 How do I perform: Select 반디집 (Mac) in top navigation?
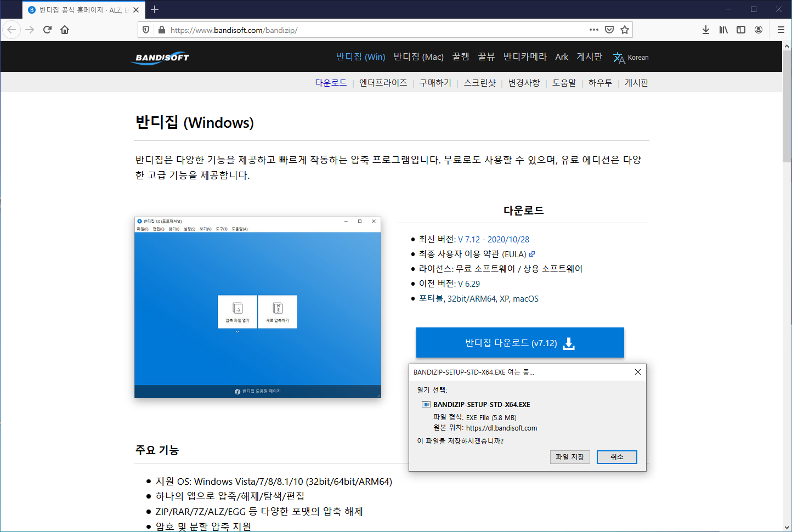418,56
